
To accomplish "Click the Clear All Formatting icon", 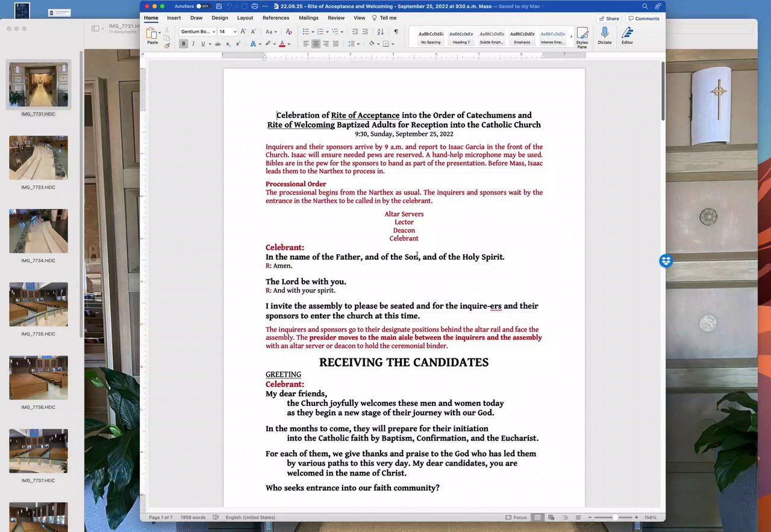I will (x=289, y=31).
